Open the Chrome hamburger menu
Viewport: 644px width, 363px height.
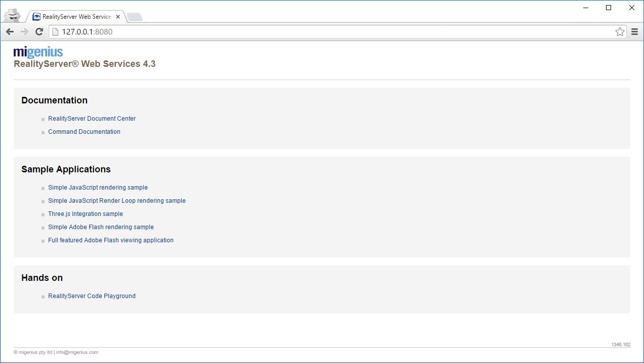click(634, 32)
